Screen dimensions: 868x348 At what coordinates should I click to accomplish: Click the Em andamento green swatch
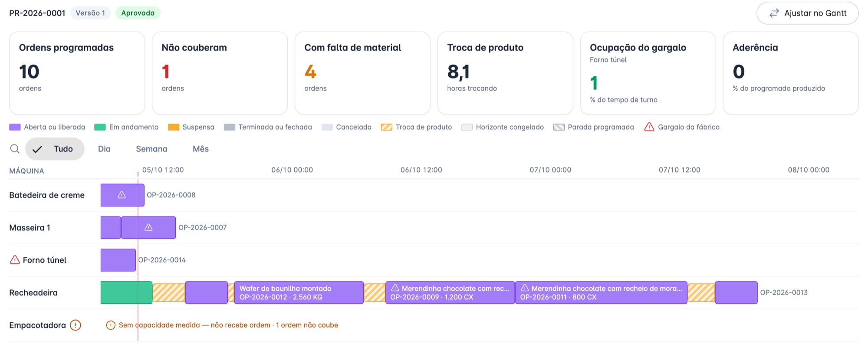pos(100,127)
